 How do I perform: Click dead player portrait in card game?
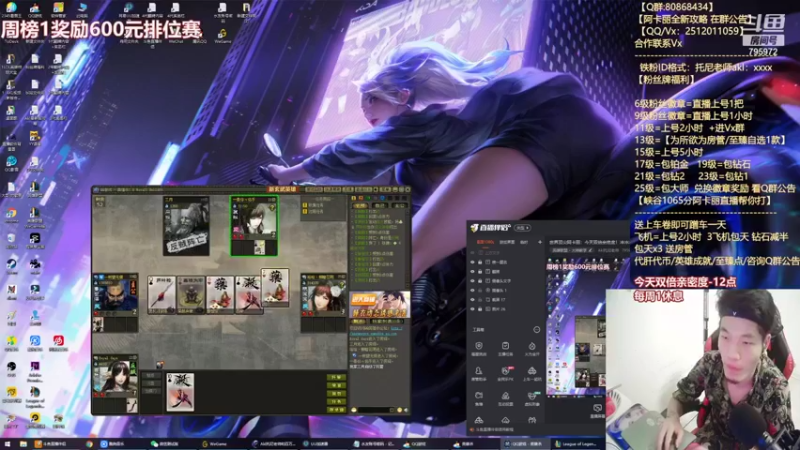(186, 226)
